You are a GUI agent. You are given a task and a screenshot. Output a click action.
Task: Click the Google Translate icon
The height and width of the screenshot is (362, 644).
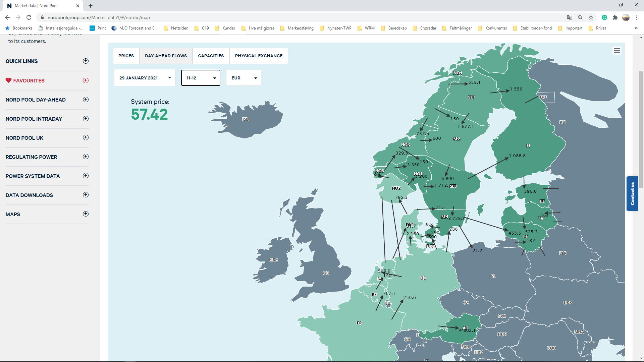coord(569,17)
